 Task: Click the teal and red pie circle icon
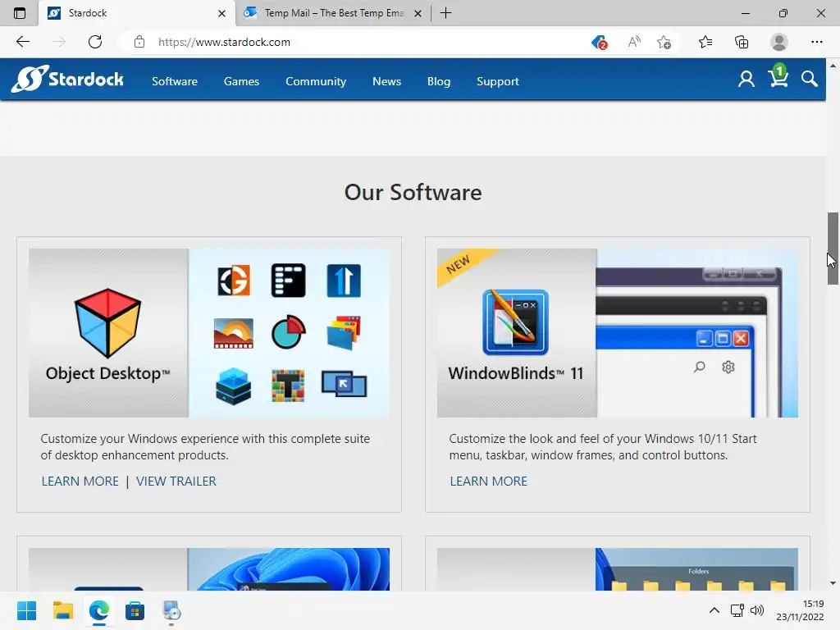click(288, 332)
